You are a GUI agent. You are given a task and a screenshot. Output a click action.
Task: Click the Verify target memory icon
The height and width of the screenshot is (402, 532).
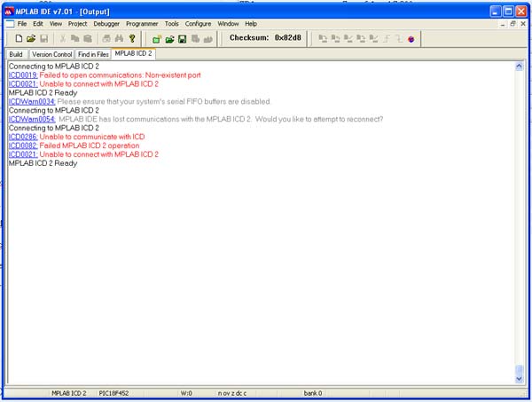[348, 39]
